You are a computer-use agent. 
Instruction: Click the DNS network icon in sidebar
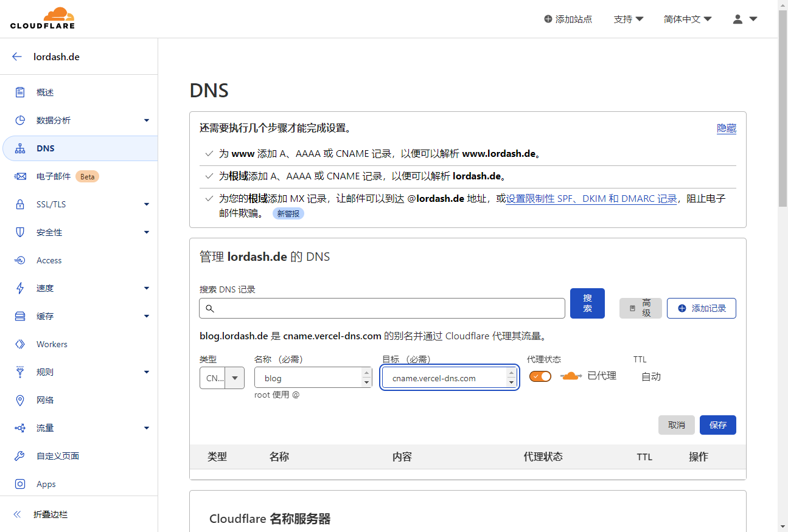point(20,148)
